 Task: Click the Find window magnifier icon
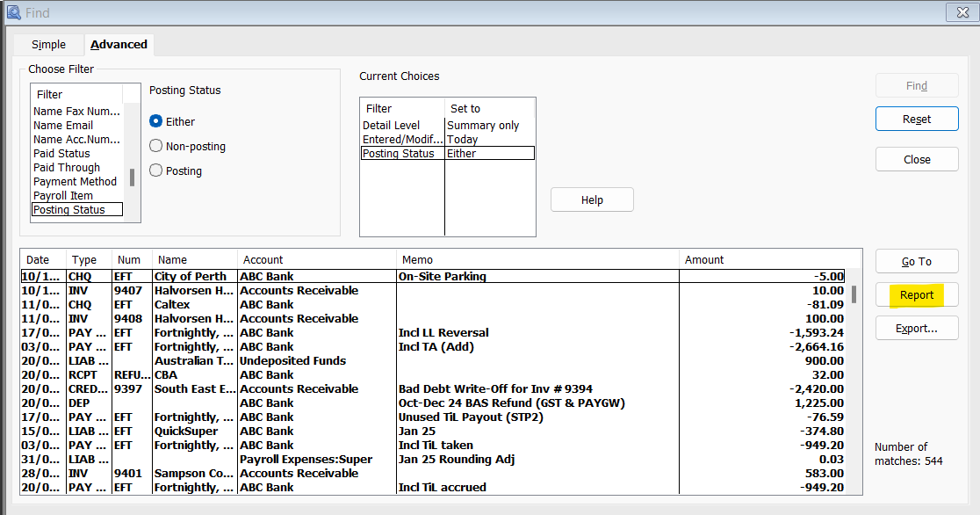(x=13, y=12)
